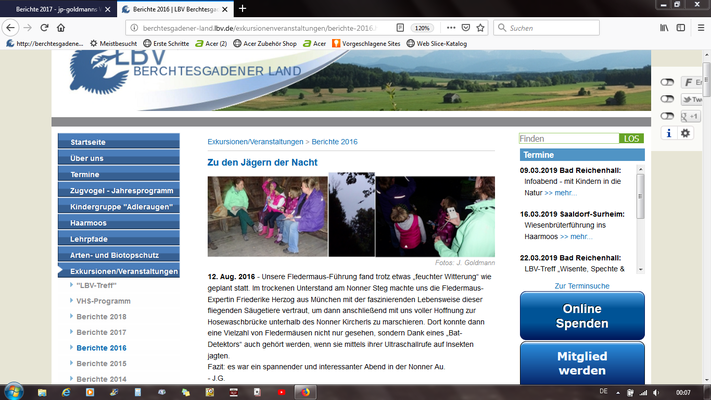Screen dimensions: 711x400
Task: Expand the "LBV-Treff" submenu item
Action: tap(96, 285)
